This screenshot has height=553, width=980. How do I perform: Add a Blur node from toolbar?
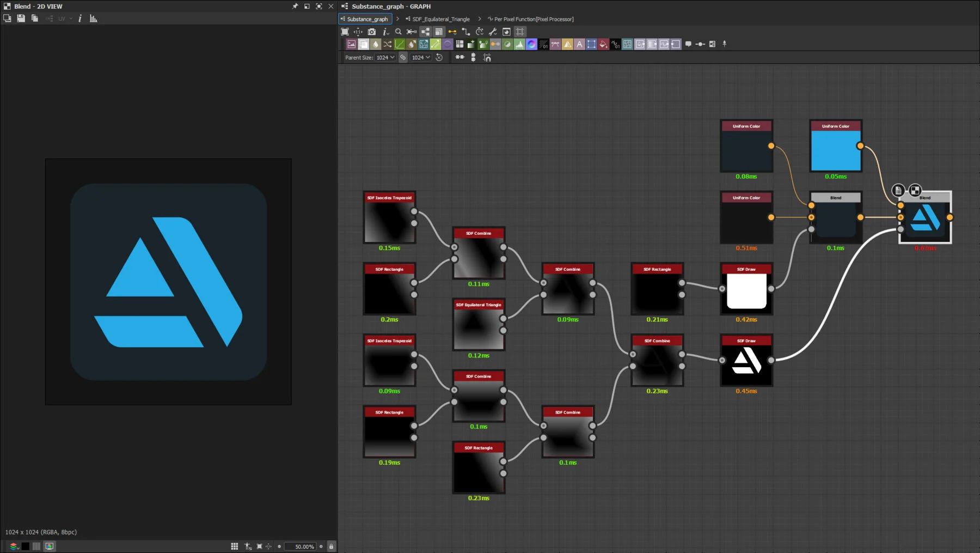click(x=376, y=44)
